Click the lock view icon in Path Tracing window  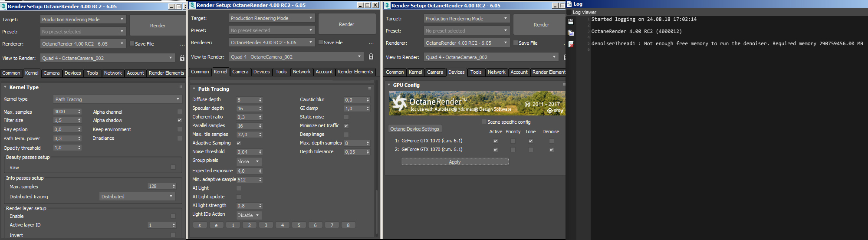(x=371, y=56)
